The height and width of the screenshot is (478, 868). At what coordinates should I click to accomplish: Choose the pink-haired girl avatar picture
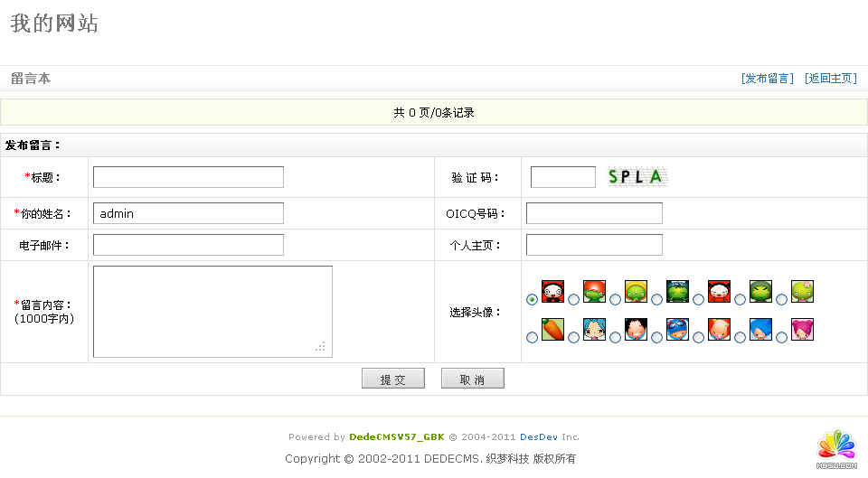tap(802, 329)
